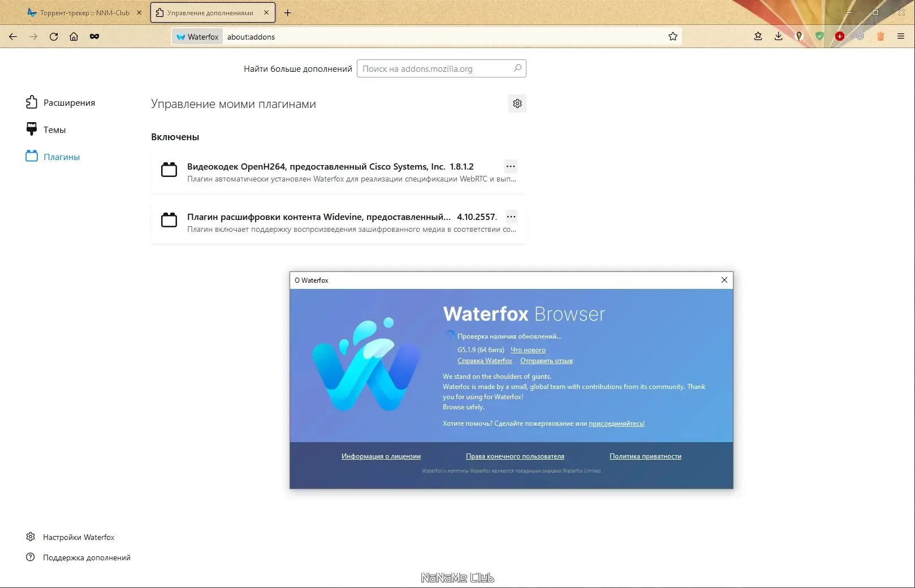This screenshot has height=588, width=915.
Task: Open more options for OpenH264 plugin
Action: click(511, 166)
